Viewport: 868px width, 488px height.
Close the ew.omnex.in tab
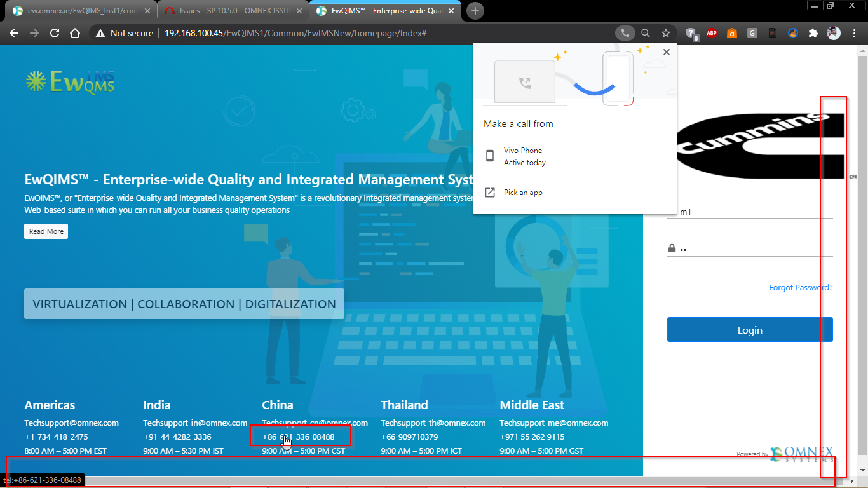tap(147, 11)
